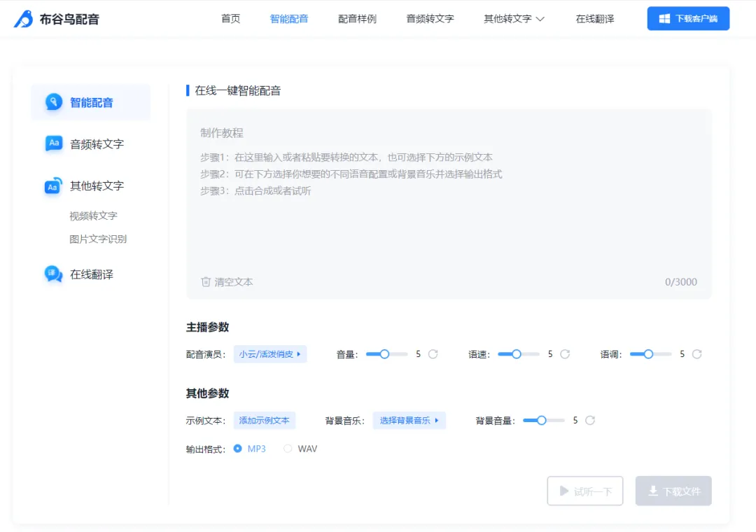This screenshot has width=756, height=532.
Task: Click the play icon in 试听一下
Action: pyautogui.click(x=563, y=491)
